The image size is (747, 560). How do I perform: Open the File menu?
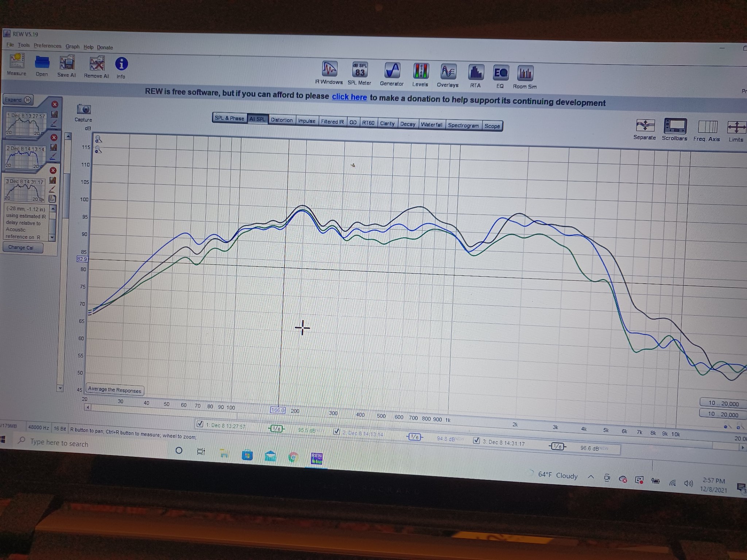10,44
